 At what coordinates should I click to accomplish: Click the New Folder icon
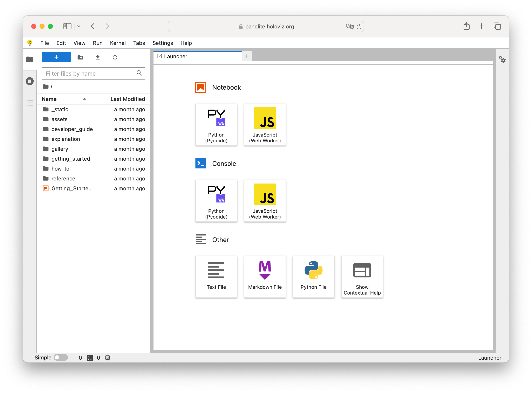80,57
